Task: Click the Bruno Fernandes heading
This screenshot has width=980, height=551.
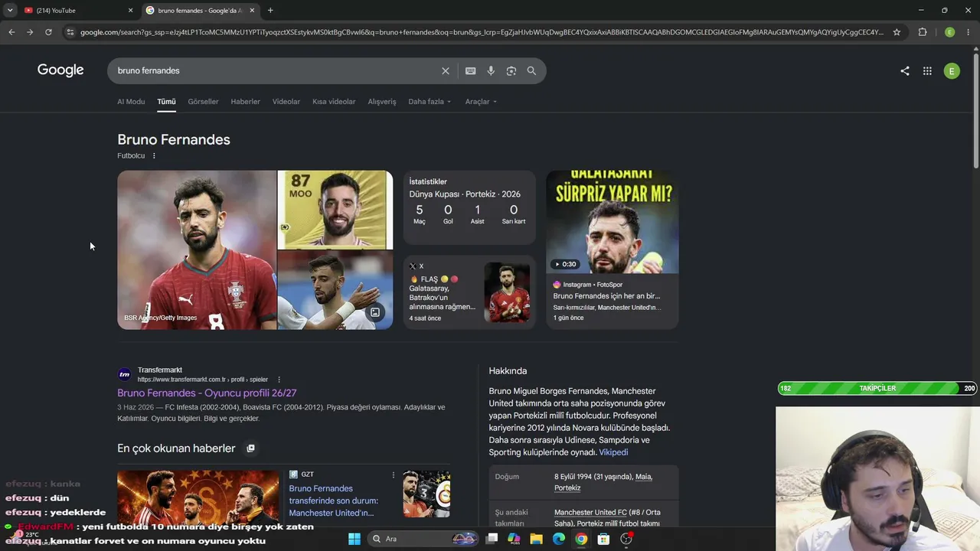Action: point(174,139)
